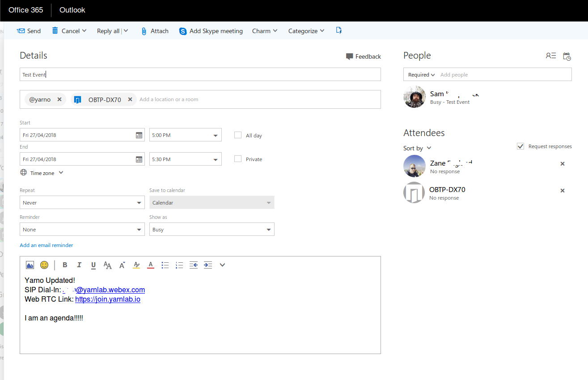Open the Repeat Never dropdown
Screen dimensions: 588x380
pos(82,203)
